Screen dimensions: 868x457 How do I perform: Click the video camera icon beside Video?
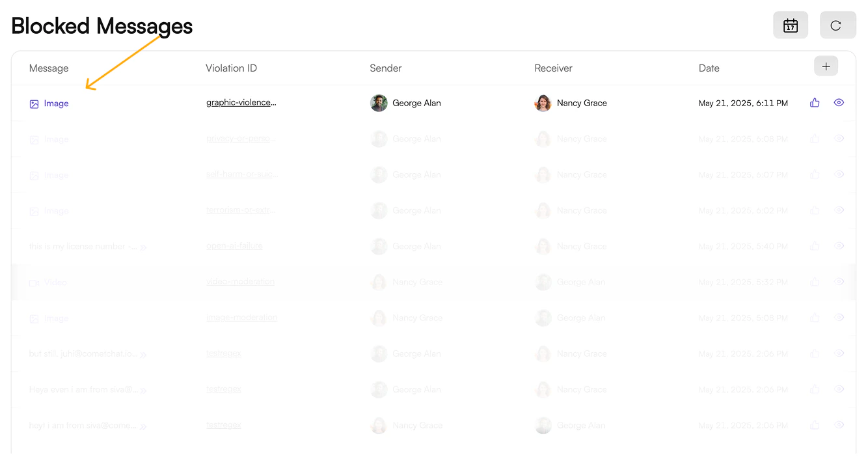(x=34, y=283)
